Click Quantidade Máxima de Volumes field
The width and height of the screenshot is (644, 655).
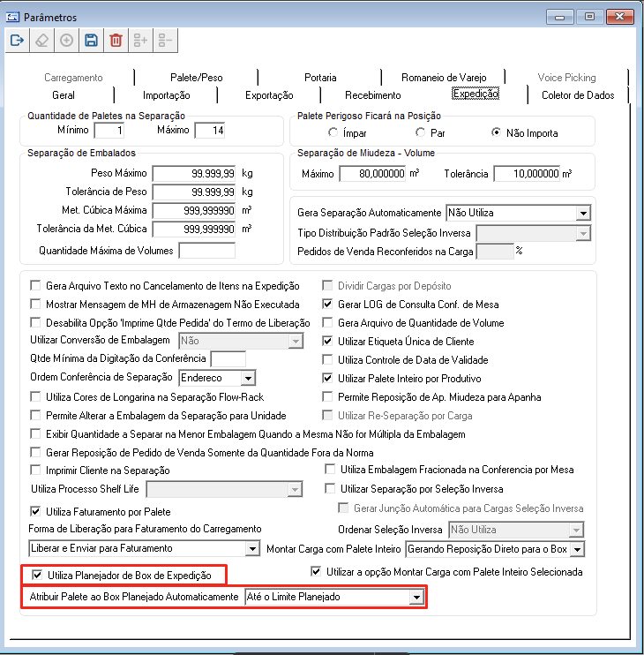tap(207, 251)
